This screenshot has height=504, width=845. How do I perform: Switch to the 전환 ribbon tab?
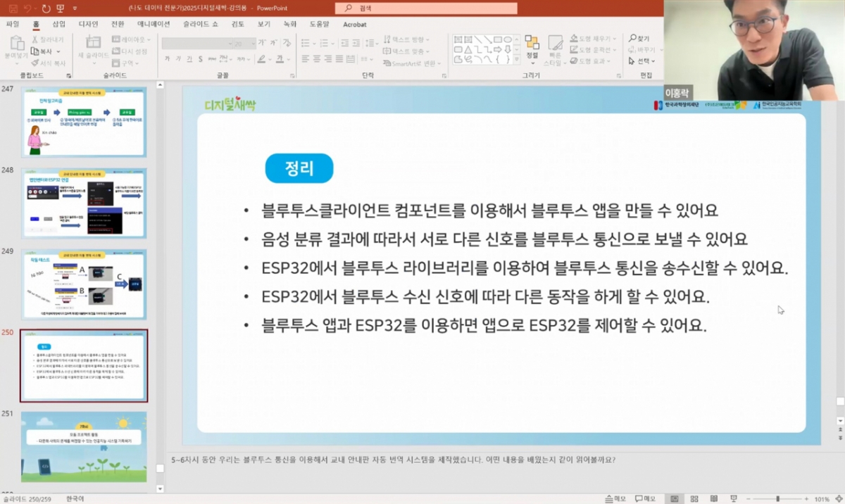[x=118, y=24]
